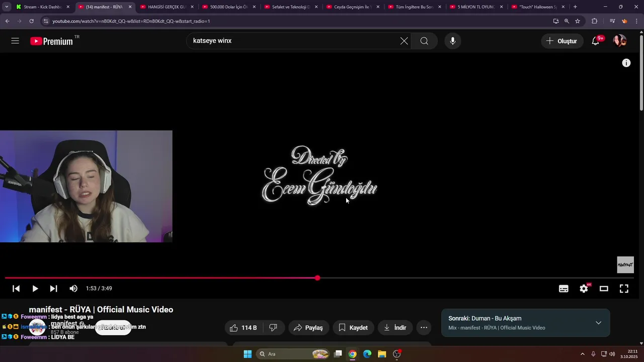The image size is (644, 362).
Task: Switch to Sefalet ve Teknoloji tab
Action: pos(291,7)
